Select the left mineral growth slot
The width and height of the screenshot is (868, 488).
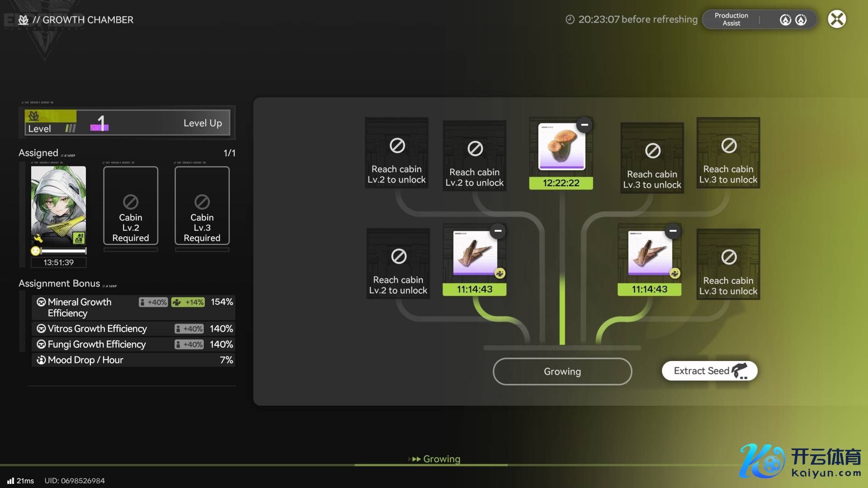click(x=474, y=253)
